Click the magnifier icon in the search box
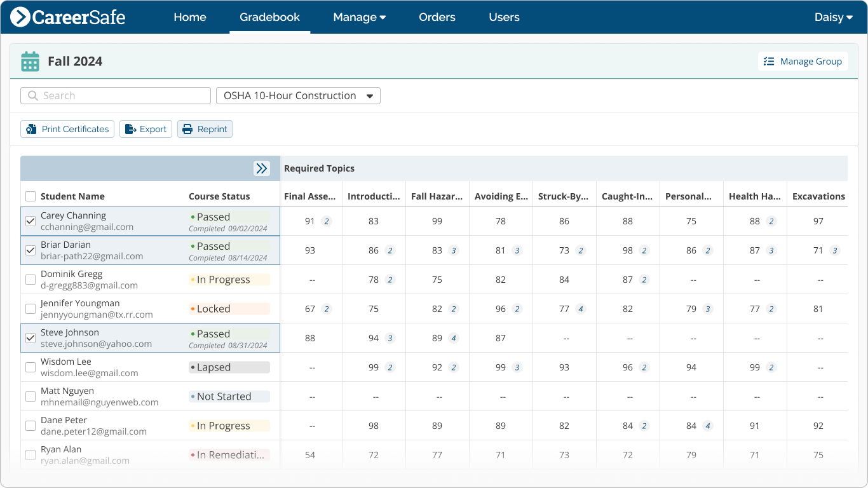 [32, 95]
